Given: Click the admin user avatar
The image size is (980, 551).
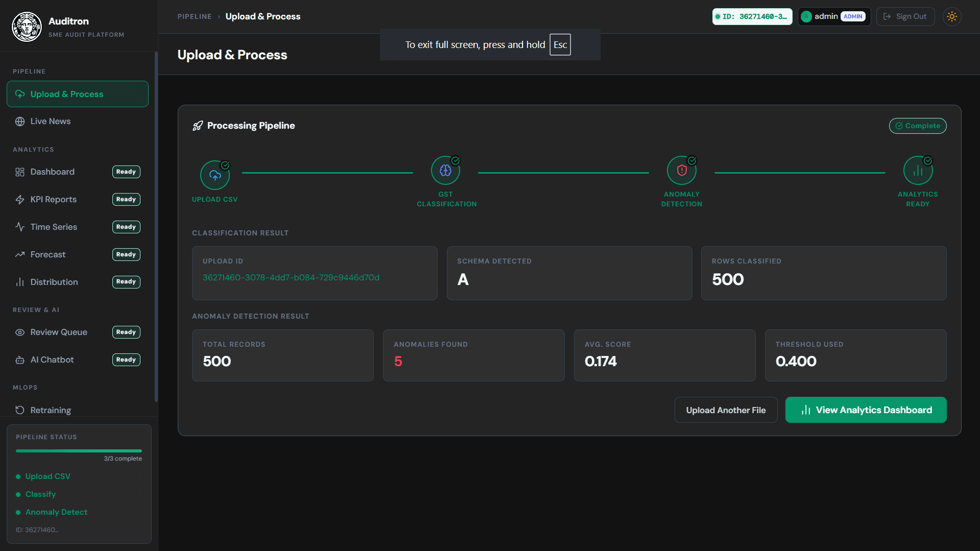Looking at the screenshot, I should coord(806,16).
